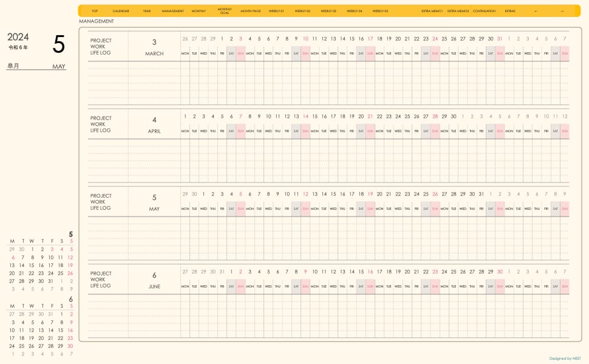Select the MANAGEMENT tab
The width and height of the screenshot is (589, 364).
click(173, 11)
